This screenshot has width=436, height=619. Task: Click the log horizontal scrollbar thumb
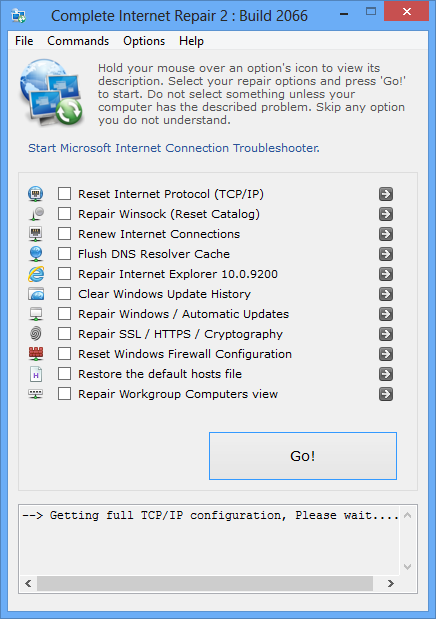pos(205,583)
